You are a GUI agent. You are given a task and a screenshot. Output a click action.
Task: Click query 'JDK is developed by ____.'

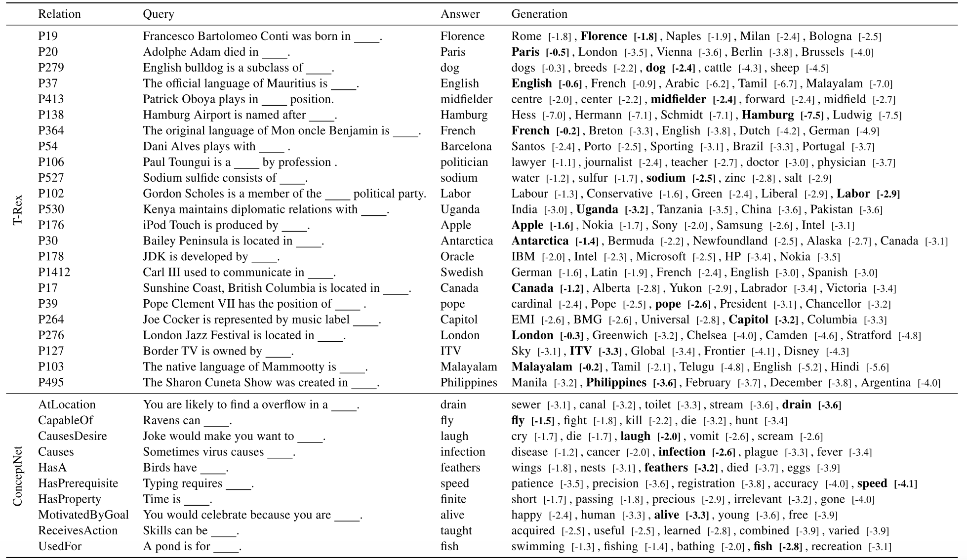point(211,257)
